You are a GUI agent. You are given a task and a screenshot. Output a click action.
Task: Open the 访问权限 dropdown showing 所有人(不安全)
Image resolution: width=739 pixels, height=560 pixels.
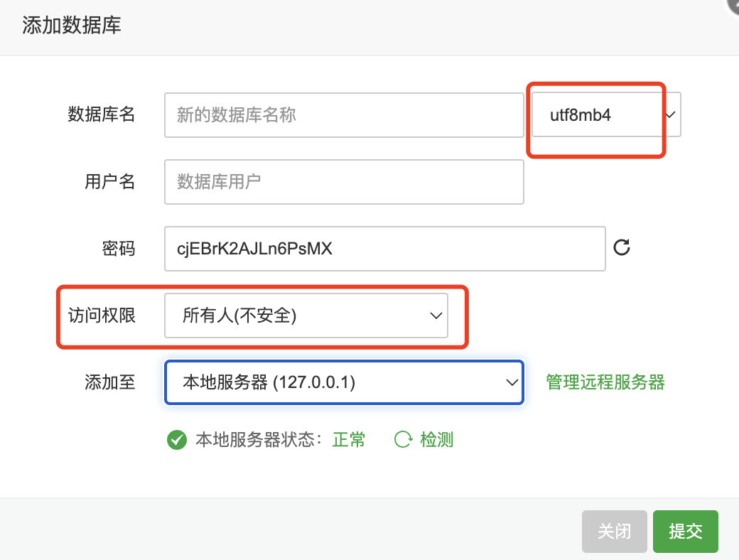point(306,316)
